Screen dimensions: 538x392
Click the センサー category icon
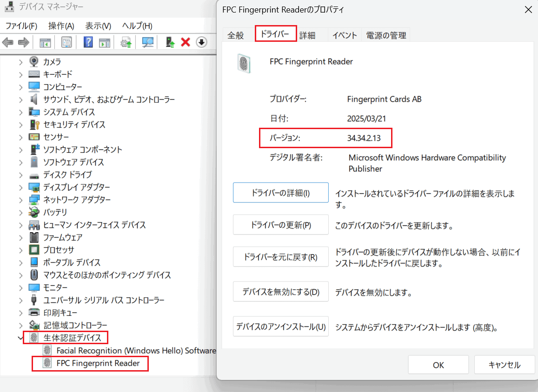click(x=34, y=137)
